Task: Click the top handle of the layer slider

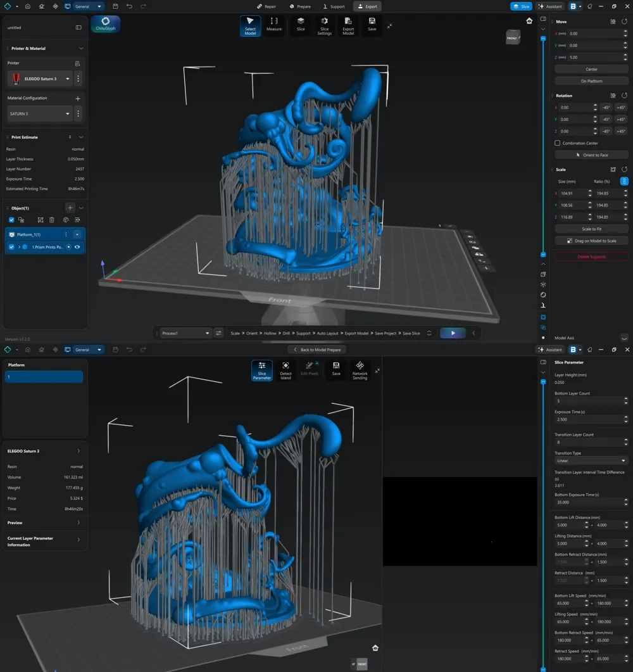Action: (543, 39)
